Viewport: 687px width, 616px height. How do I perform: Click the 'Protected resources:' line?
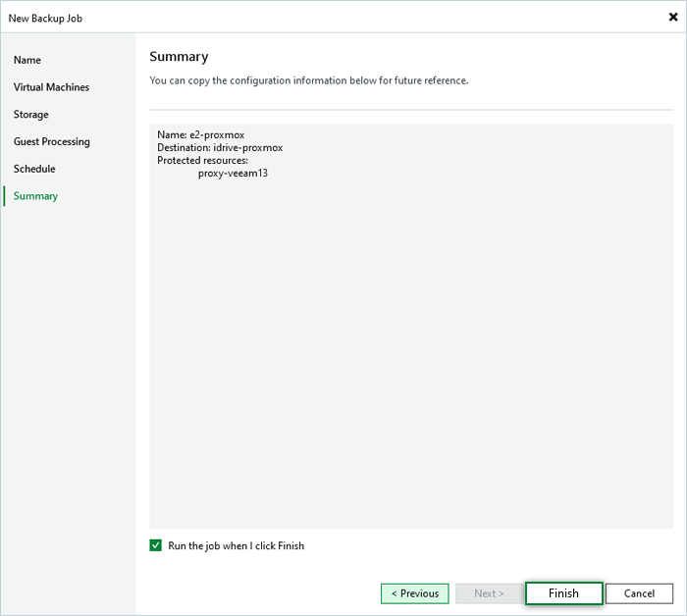(x=202, y=160)
